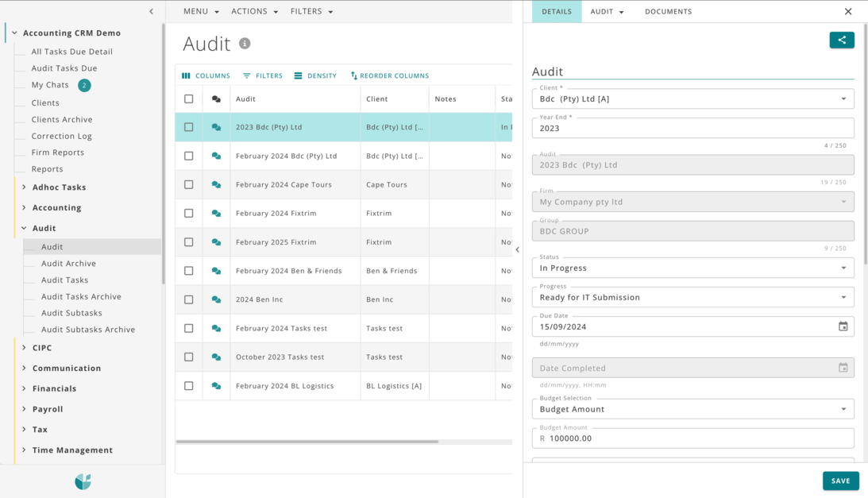Click the horizontal scrollbar under the table
The height and width of the screenshot is (498, 868).
tap(307, 442)
